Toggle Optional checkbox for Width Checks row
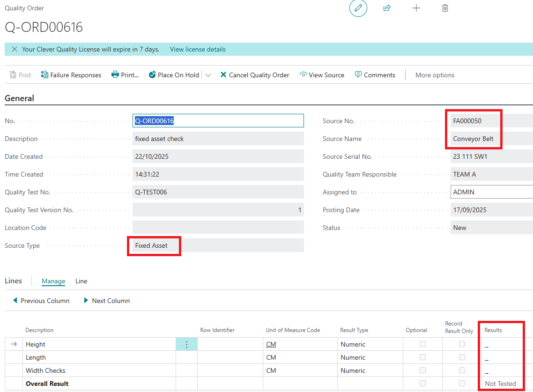533x392 pixels. coord(423,370)
